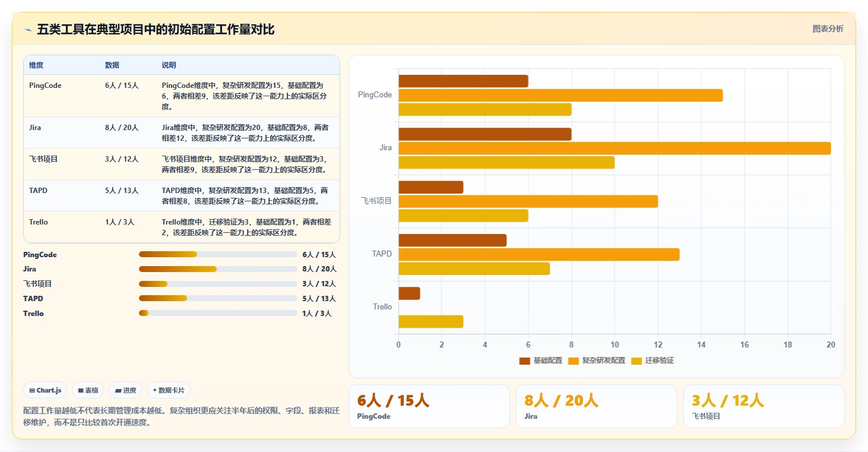Click the TAPD progress bar

pos(218,299)
